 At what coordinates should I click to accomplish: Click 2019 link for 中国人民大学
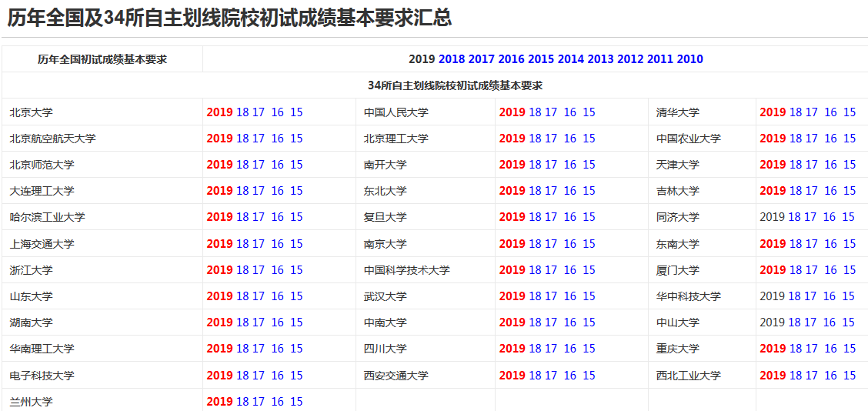click(512, 112)
